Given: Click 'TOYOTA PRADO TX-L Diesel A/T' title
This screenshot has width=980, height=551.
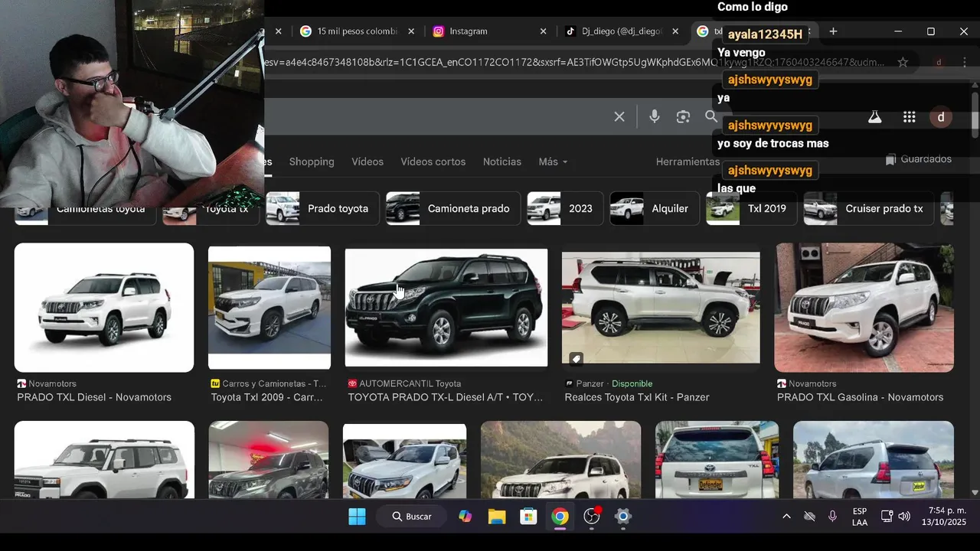Looking at the screenshot, I should coord(446,397).
